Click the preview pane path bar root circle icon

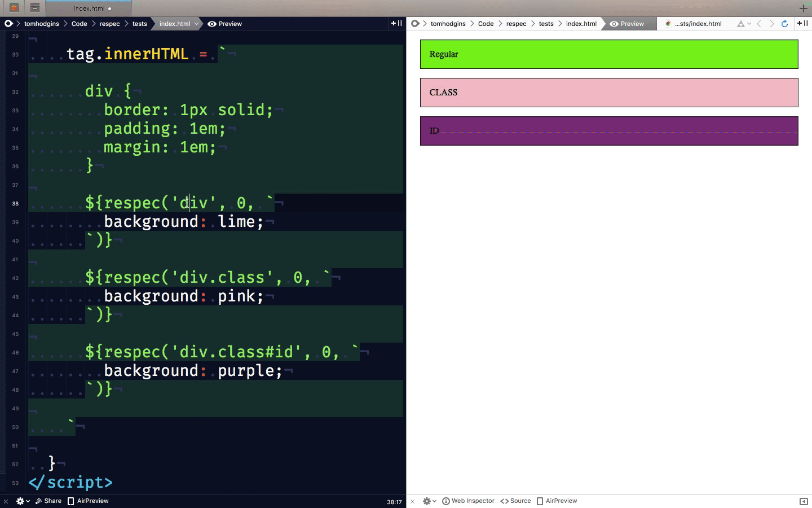(x=416, y=24)
